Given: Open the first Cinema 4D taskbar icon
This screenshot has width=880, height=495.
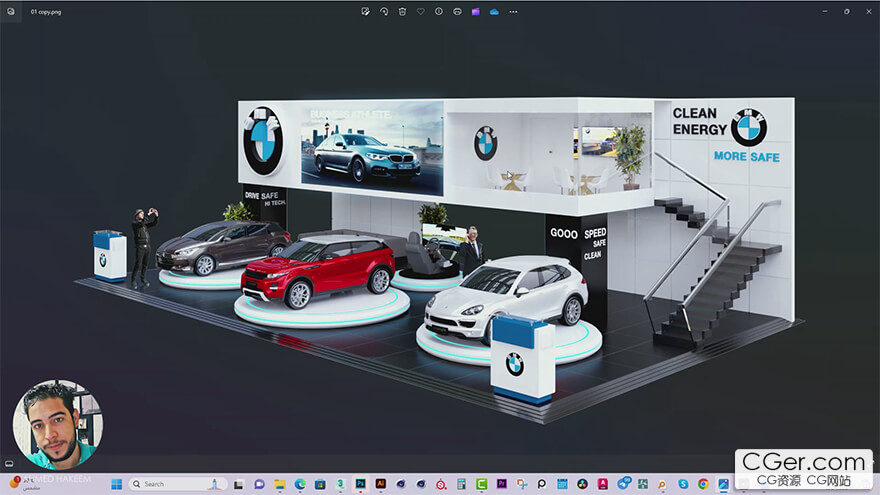Looking at the screenshot, I should pos(401,484).
